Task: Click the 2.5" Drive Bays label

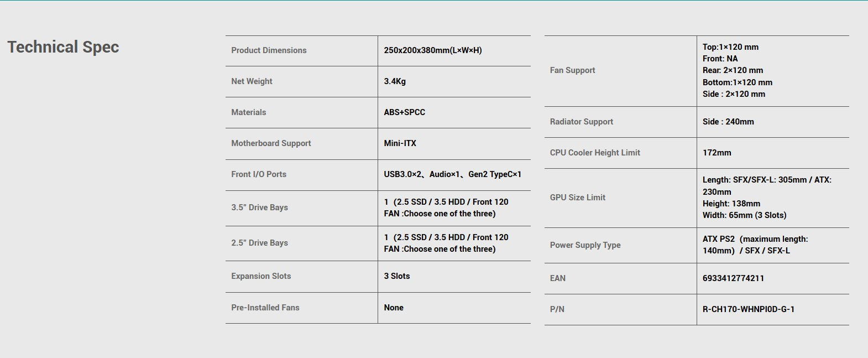Action: (259, 243)
